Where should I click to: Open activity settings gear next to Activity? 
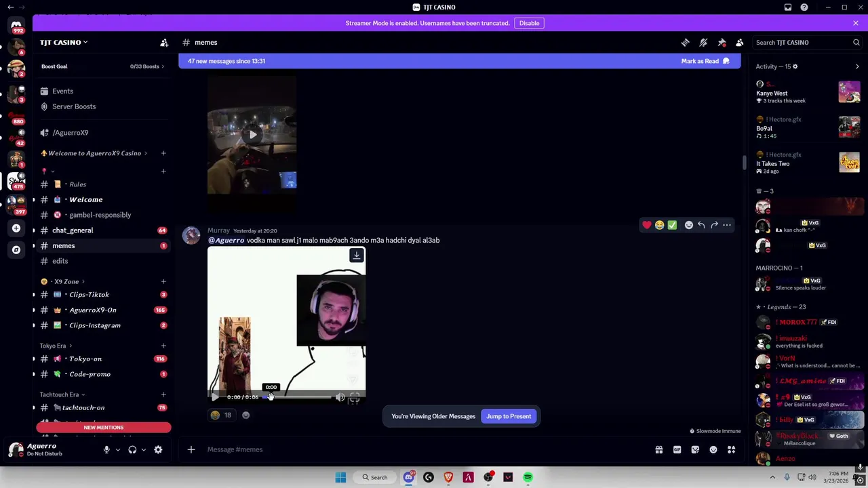[x=795, y=66]
